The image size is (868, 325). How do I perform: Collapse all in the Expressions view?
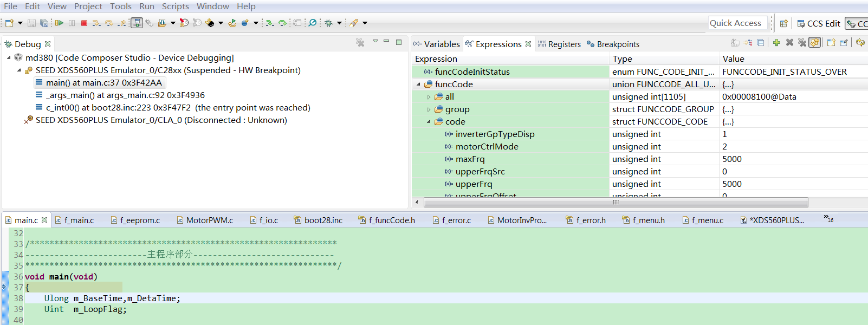[x=761, y=43]
